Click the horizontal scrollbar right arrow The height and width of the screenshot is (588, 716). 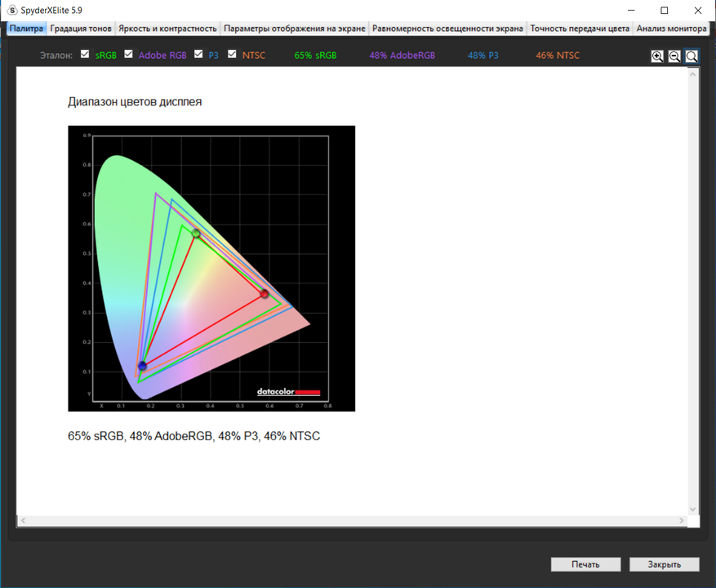coord(681,520)
